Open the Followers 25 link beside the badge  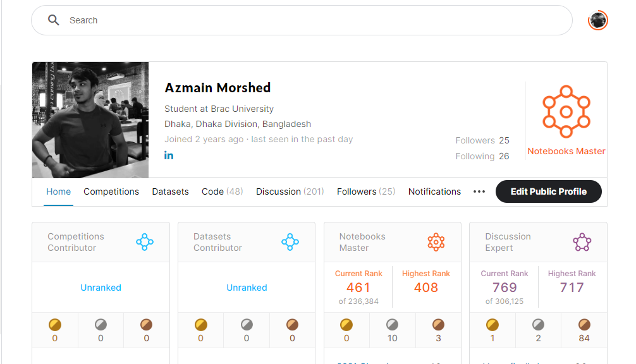click(x=482, y=140)
